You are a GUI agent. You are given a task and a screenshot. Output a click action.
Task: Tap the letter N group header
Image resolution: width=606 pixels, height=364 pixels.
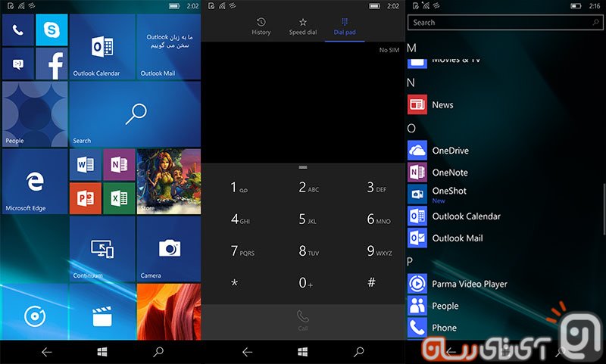pyautogui.click(x=411, y=82)
